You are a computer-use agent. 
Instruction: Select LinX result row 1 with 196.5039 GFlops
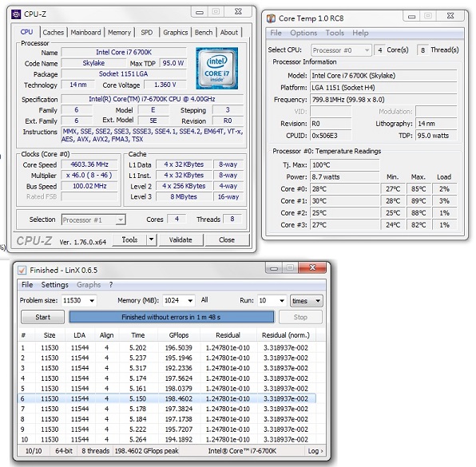point(167,348)
